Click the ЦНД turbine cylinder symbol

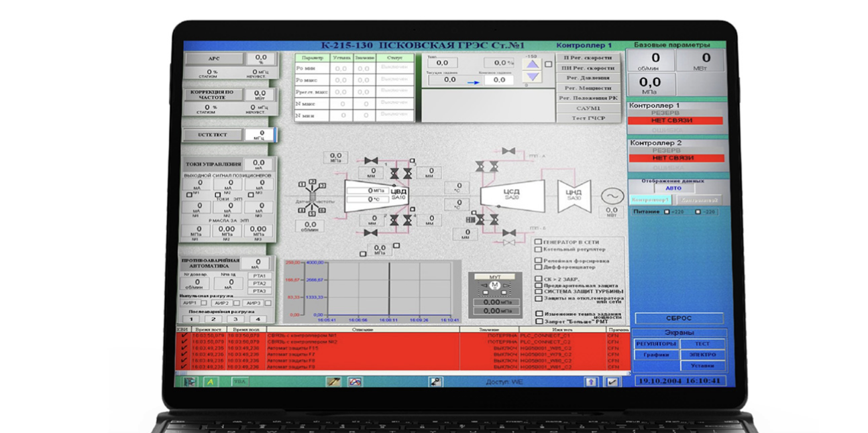pyautogui.click(x=574, y=195)
